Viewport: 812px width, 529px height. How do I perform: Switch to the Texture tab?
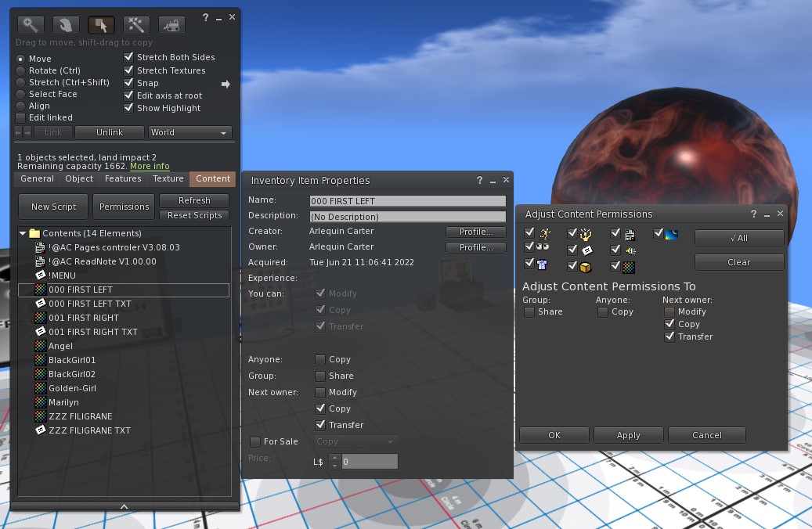(x=168, y=179)
